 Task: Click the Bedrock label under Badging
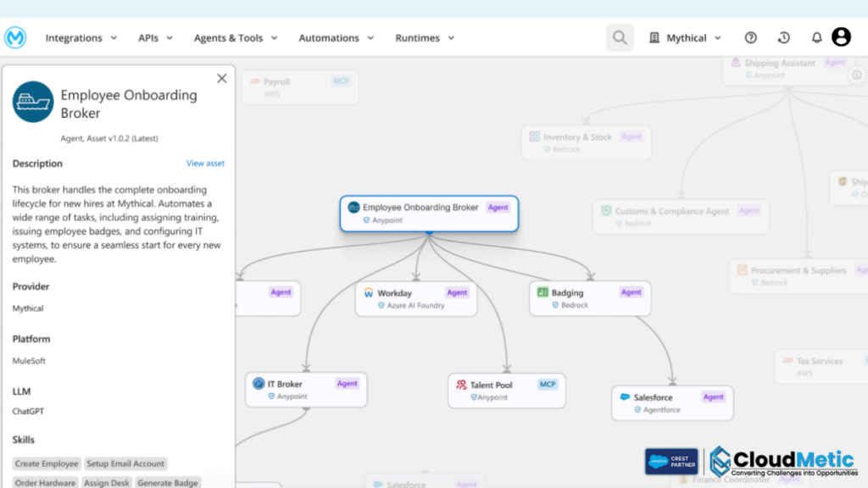pyautogui.click(x=575, y=305)
